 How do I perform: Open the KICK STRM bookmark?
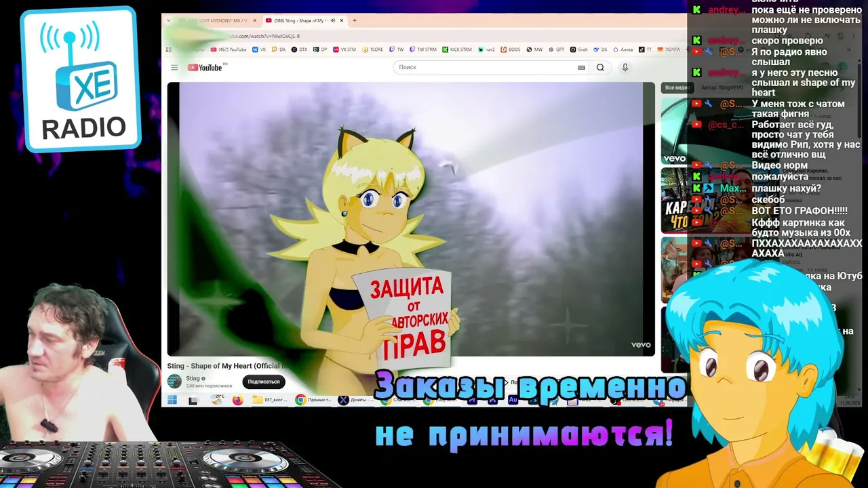click(x=457, y=49)
